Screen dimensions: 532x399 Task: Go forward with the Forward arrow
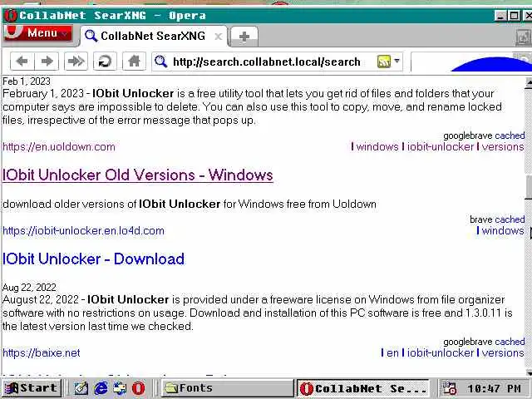click(x=47, y=62)
